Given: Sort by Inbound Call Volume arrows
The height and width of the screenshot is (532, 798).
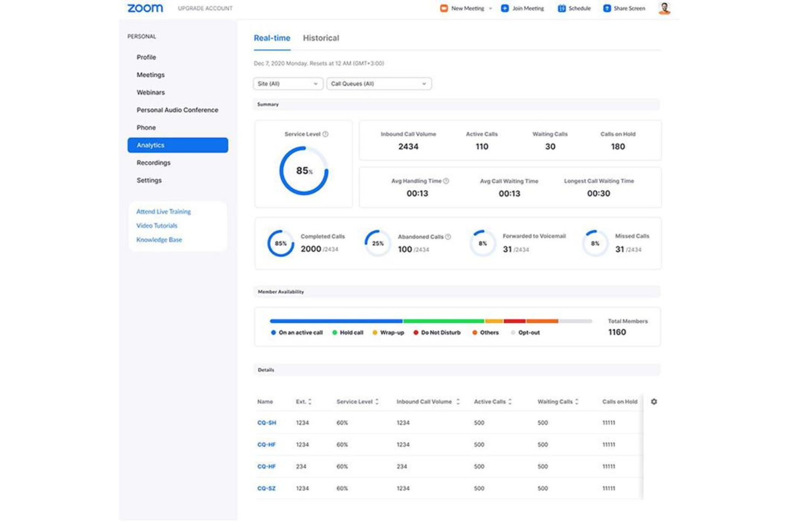Looking at the screenshot, I should click(x=458, y=402).
